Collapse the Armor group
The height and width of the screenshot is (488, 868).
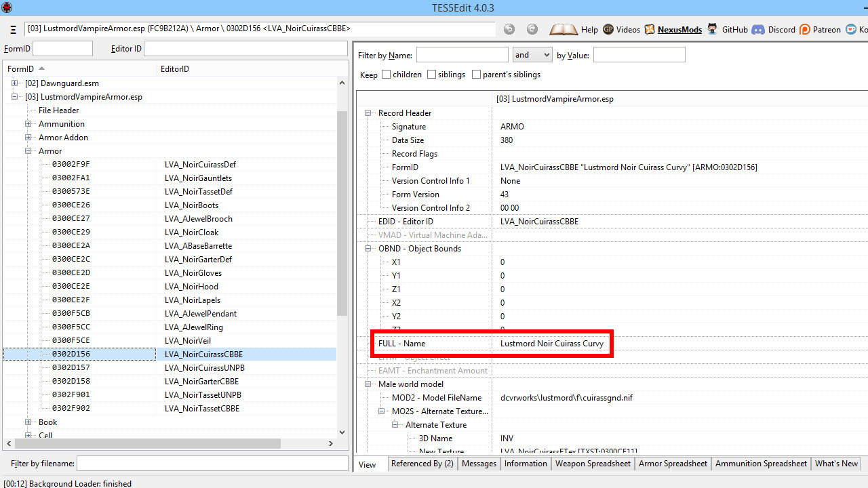[28, 151]
